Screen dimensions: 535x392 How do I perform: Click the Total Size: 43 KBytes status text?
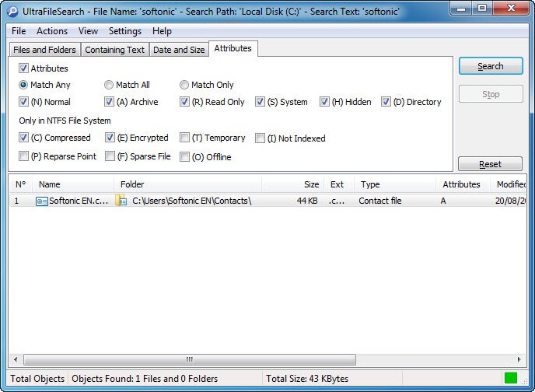(x=307, y=378)
